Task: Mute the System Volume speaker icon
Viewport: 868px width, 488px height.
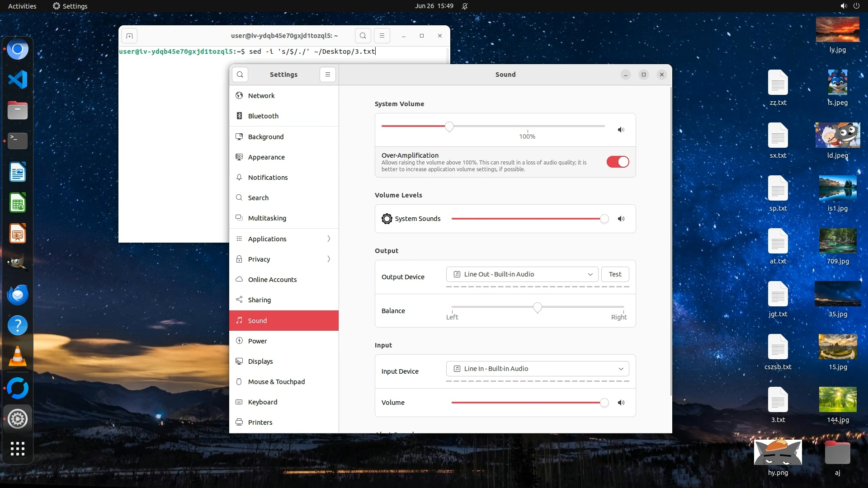Action: pos(621,130)
